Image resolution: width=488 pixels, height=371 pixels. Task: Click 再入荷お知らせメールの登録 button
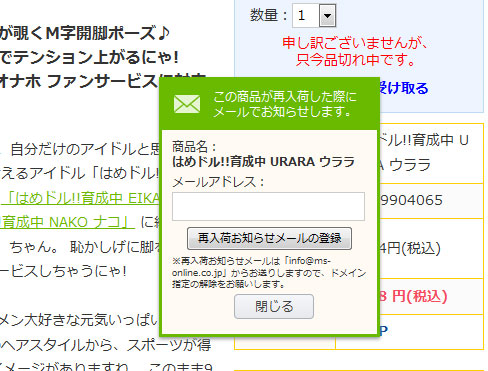click(x=269, y=238)
